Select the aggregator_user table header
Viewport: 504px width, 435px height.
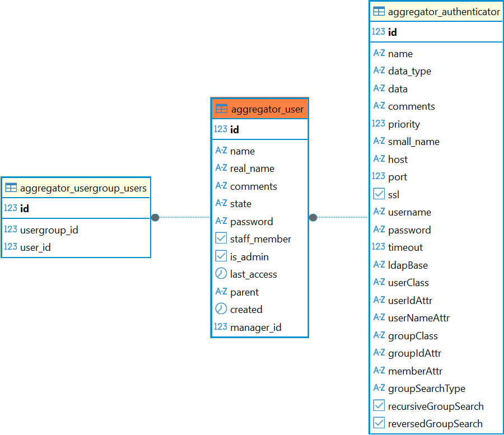pyautogui.click(x=267, y=109)
